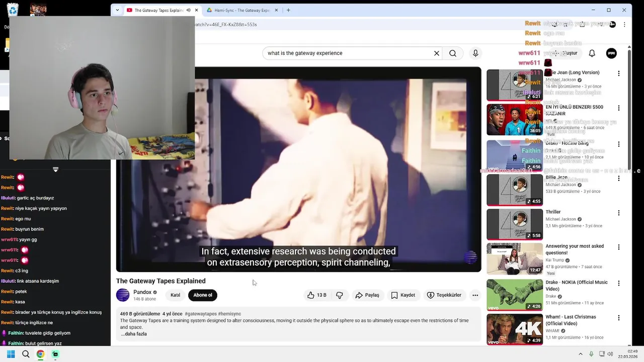Dislike the video with thumbs down
The height and width of the screenshot is (362, 644).
click(340, 295)
